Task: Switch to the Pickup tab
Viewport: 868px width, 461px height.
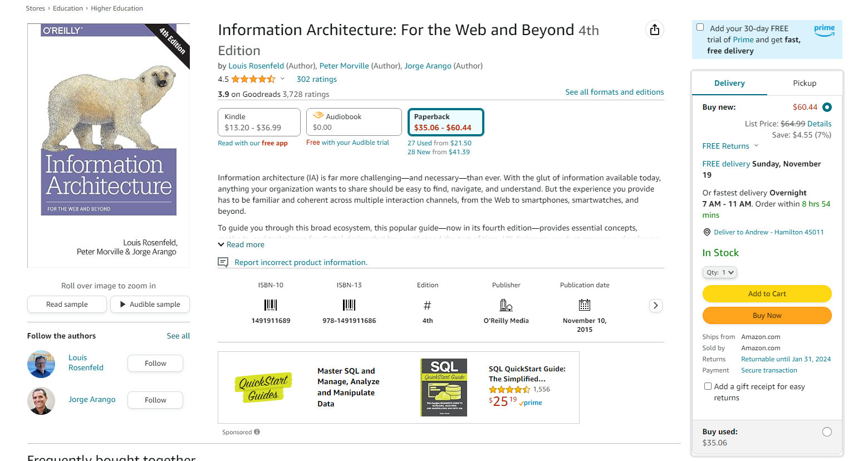Action: coord(805,83)
